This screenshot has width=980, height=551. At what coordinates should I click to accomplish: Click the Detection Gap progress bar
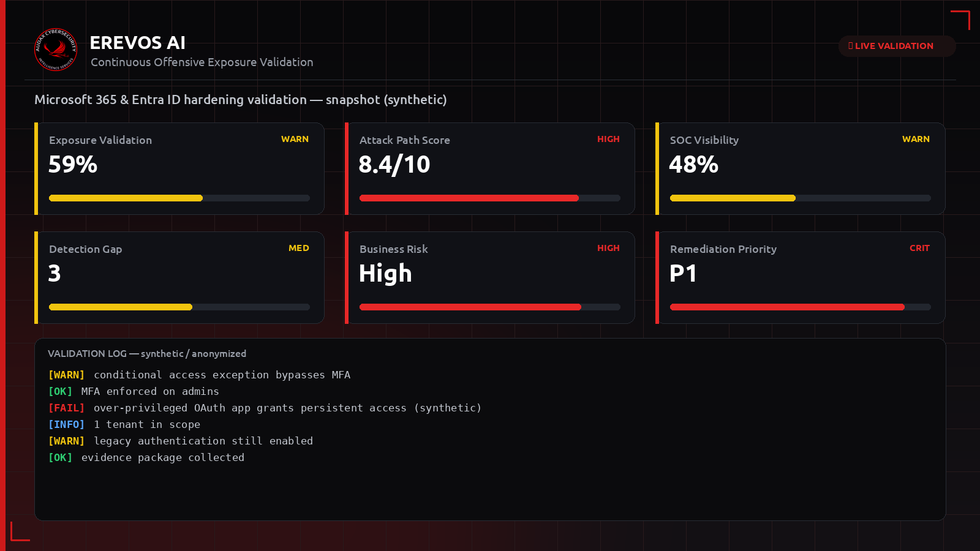179,307
